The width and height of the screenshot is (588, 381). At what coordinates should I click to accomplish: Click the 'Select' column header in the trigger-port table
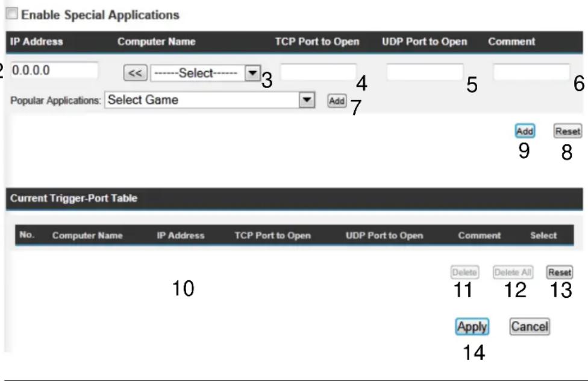coord(543,235)
